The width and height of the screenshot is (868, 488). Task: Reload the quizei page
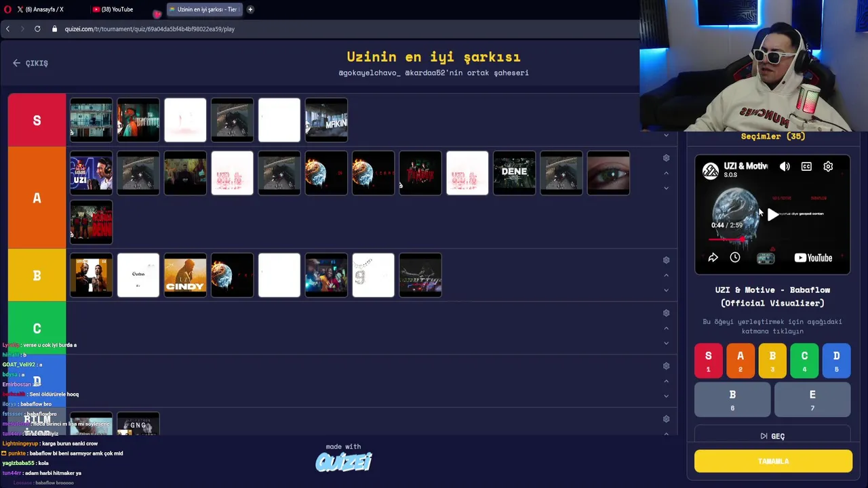click(37, 28)
